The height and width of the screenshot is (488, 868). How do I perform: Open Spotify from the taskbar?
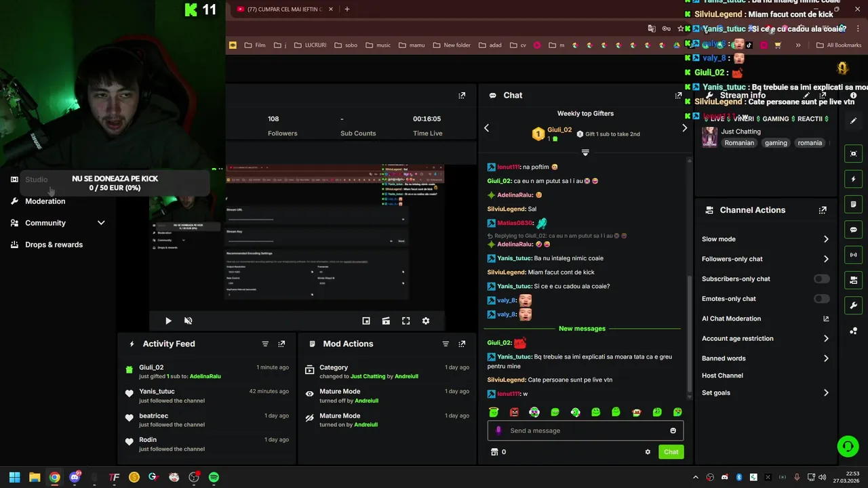pos(214,477)
